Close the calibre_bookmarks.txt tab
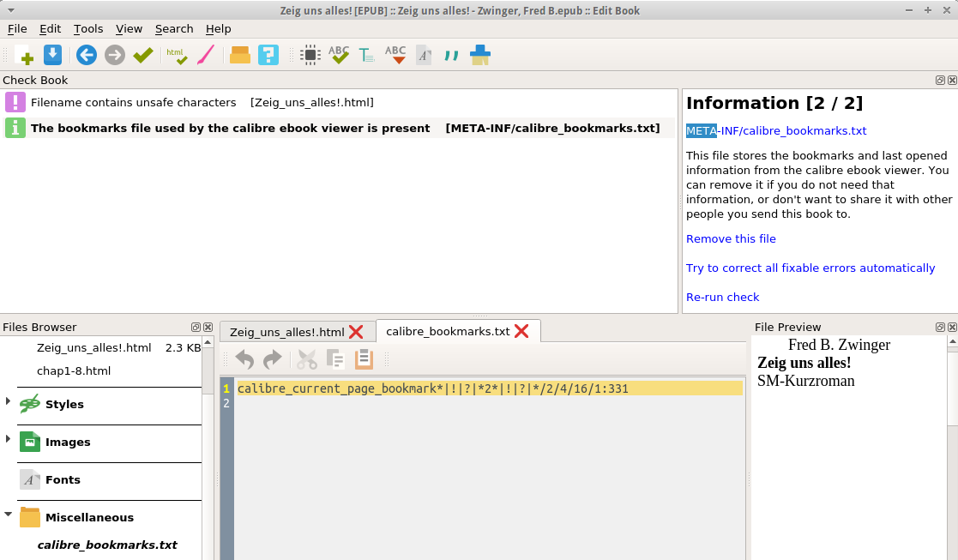 pos(521,331)
